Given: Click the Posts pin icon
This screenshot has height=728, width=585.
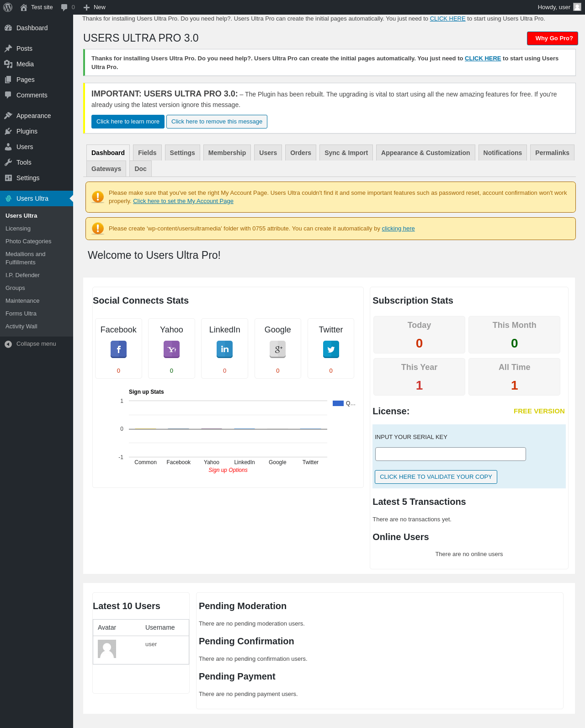Looking at the screenshot, I should (x=8, y=48).
